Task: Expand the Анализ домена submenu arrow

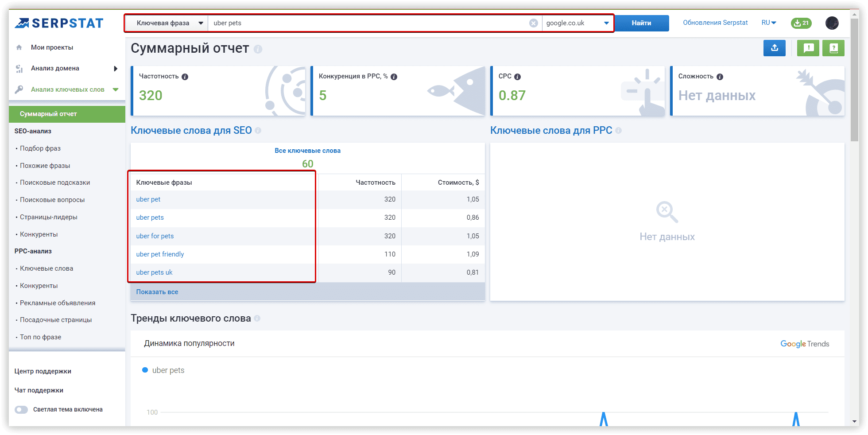Action: pyautogui.click(x=116, y=68)
